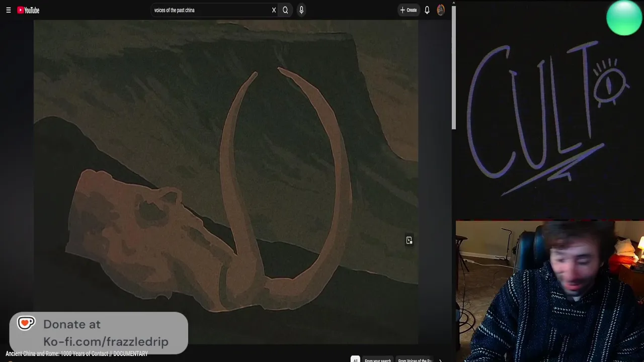Click the CULT logo graphic
This screenshot has width=644, height=362.
(548, 118)
